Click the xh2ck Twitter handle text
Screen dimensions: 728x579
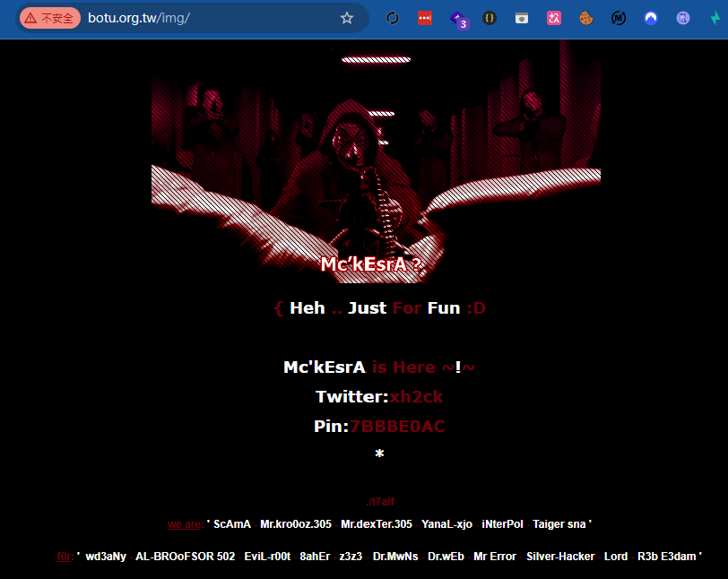coord(416,397)
